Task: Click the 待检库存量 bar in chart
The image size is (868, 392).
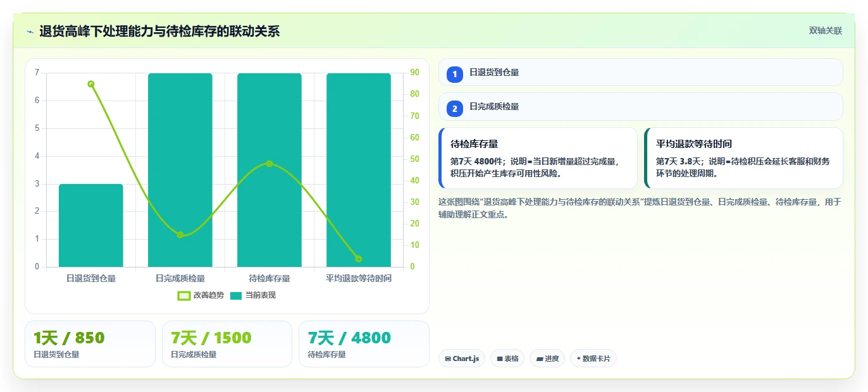Action: [x=270, y=170]
